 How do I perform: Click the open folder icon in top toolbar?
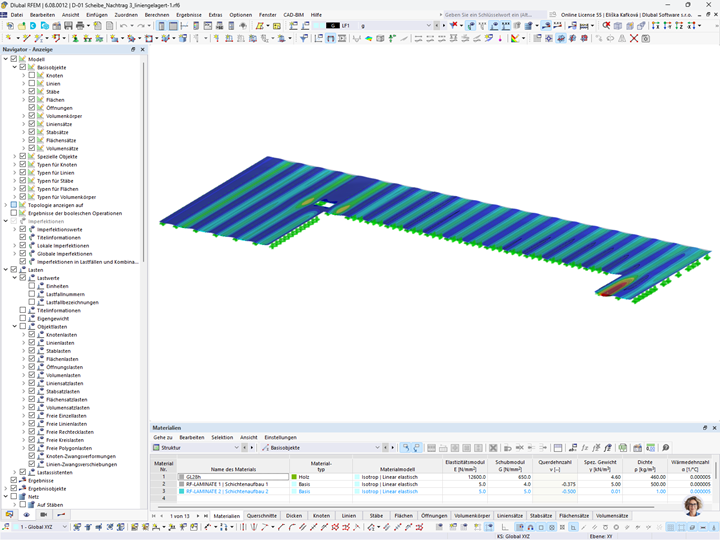[x=22, y=26]
